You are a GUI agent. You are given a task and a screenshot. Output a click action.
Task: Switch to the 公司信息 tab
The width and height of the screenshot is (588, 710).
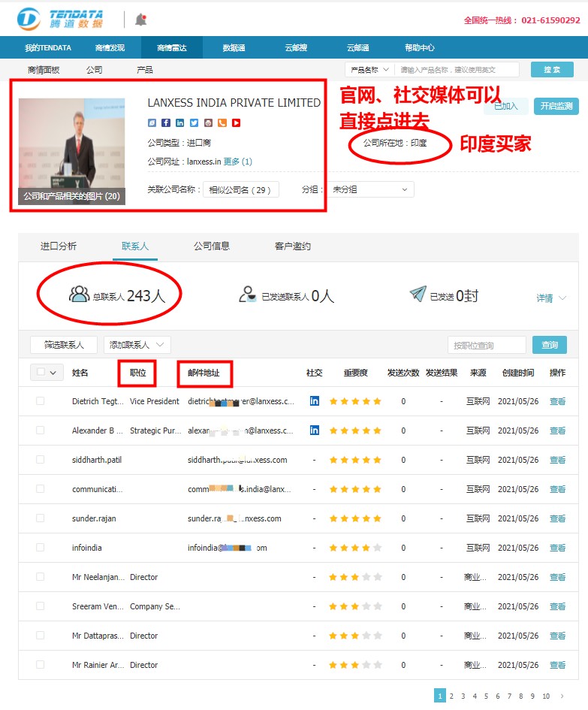(211, 246)
